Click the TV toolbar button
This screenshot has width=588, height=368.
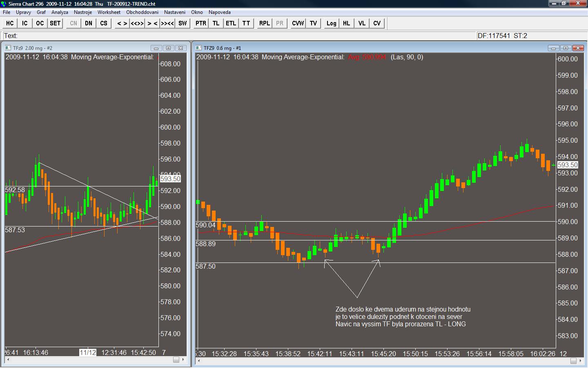[x=313, y=23]
